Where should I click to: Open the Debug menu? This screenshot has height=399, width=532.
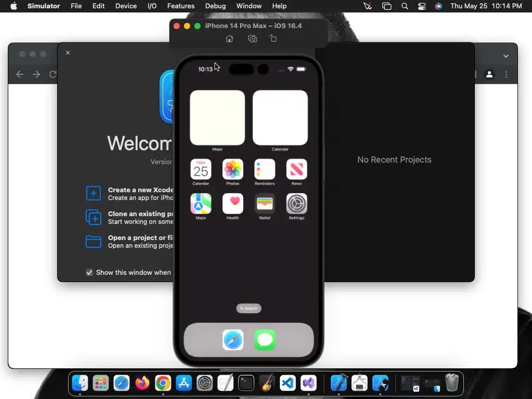[216, 6]
